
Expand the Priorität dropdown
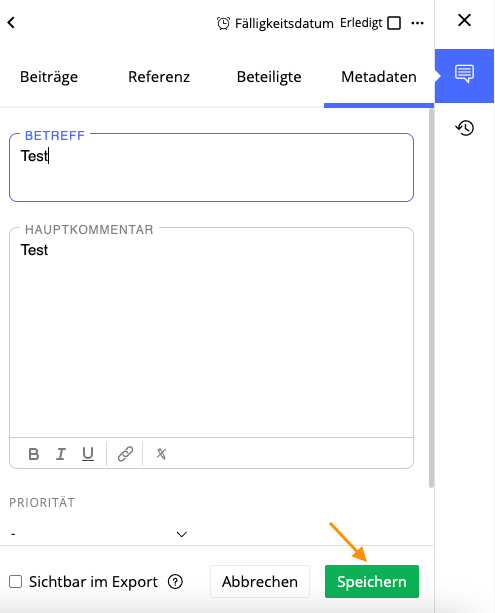(x=99, y=534)
